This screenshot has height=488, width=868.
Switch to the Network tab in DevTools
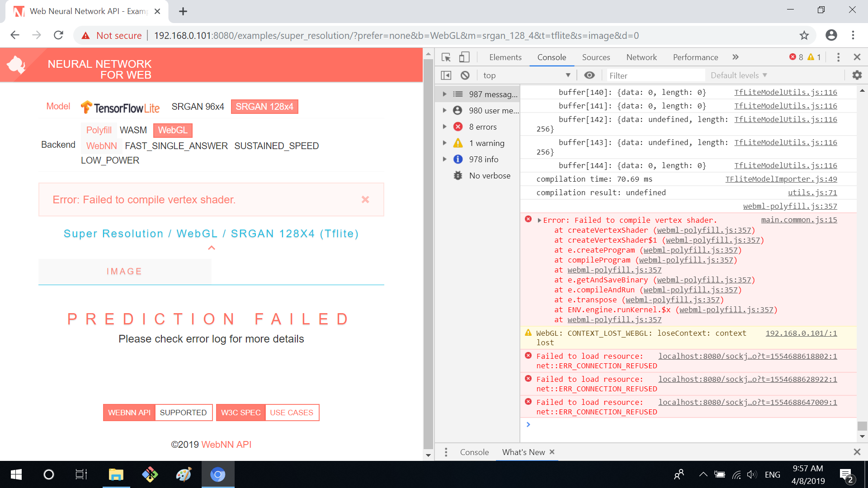pyautogui.click(x=641, y=57)
